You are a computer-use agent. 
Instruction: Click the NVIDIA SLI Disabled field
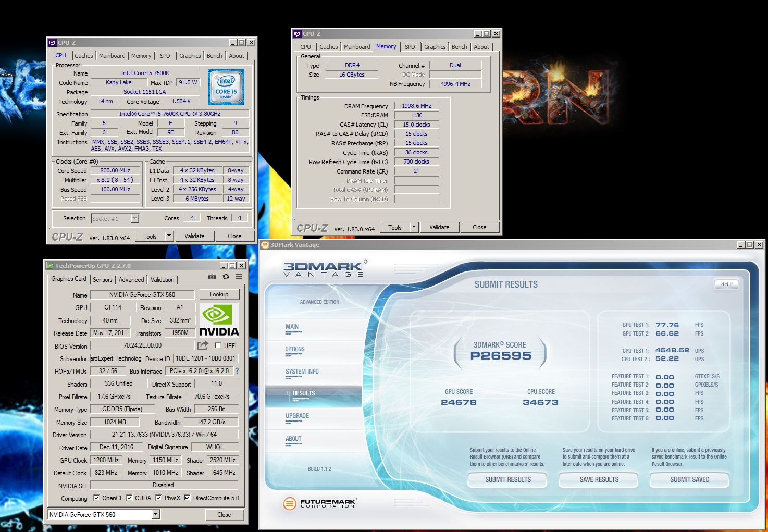(x=164, y=485)
